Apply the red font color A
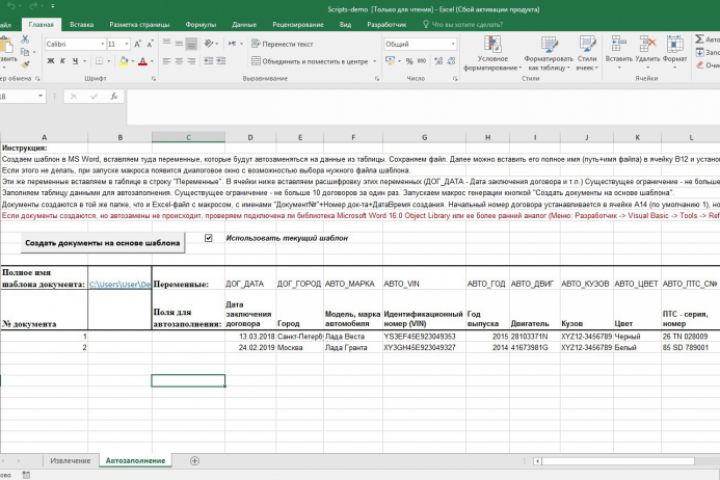Screen dimensions: 720x480 pos(143,61)
